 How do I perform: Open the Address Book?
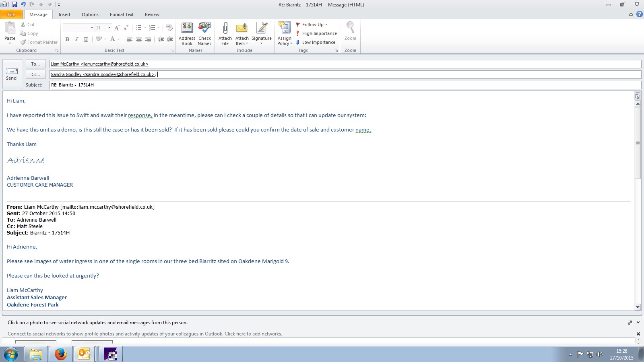pos(187,34)
